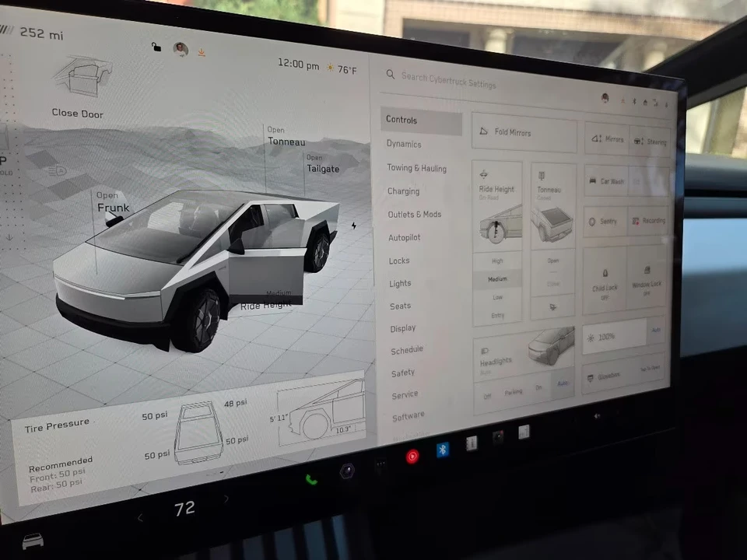Image resolution: width=747 pixels, height=560 pixels.
Task: Tap Open Tonneau label on truck view
Action: 286,136
